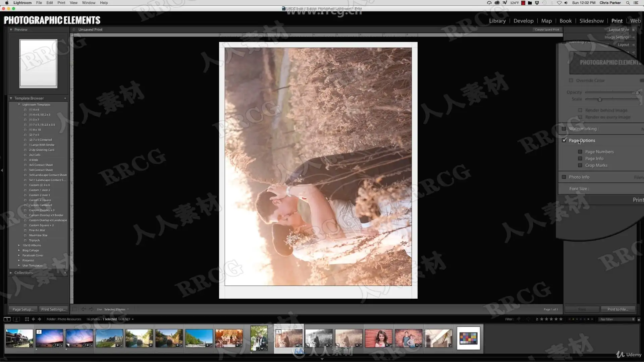
Task: Click the filmstrip go back arrow
Action: point(33,319)
